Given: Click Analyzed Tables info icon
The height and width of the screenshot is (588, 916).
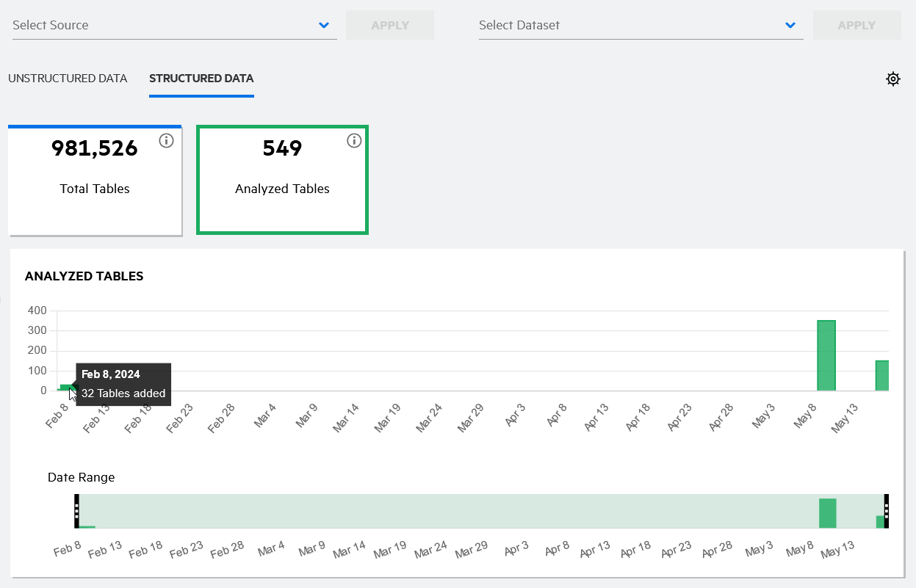Looking at the screenshot, I should (x=354, y=141).
